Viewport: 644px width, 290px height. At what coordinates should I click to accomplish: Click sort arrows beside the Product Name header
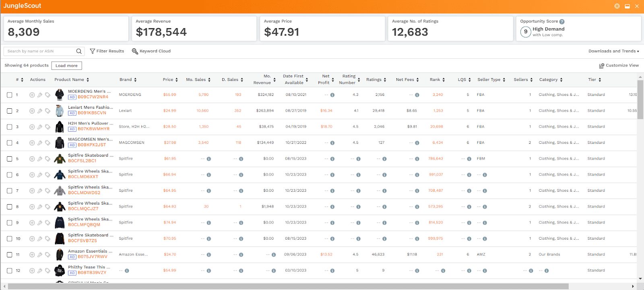pos(88,80)
